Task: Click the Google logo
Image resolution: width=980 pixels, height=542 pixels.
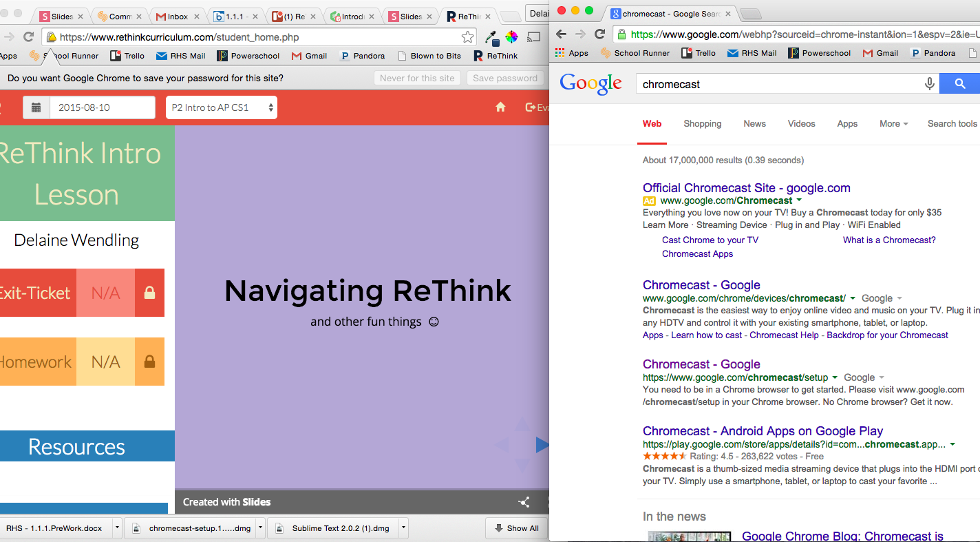Action: [x=590, y=83]
